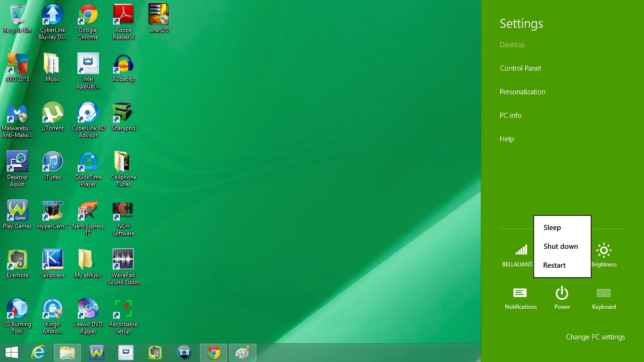Open PC info in Settings panel
Screen dimensions: 644x362
pyautogui.click(x=511, y=115)
